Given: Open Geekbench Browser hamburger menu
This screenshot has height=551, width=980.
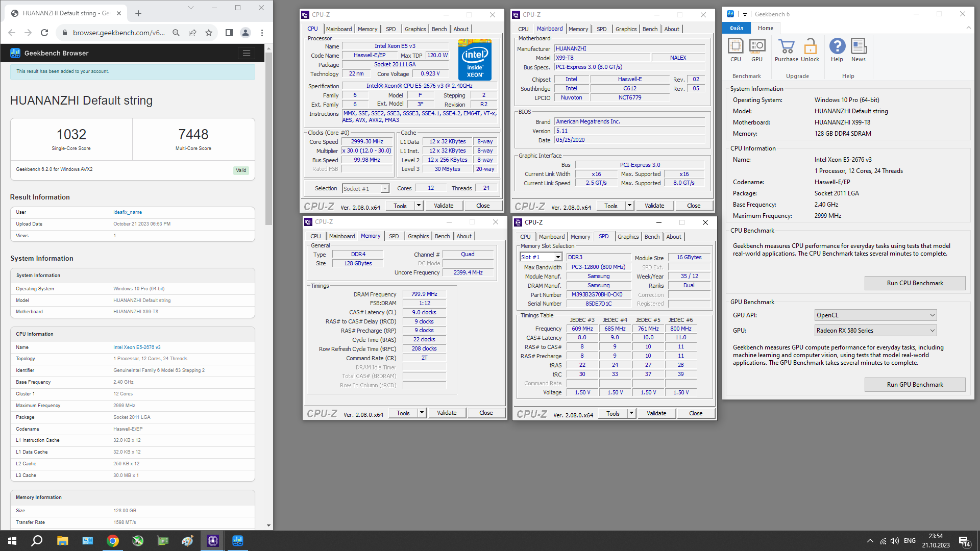Looking at the screenshot, I should [x=247, y=53].
